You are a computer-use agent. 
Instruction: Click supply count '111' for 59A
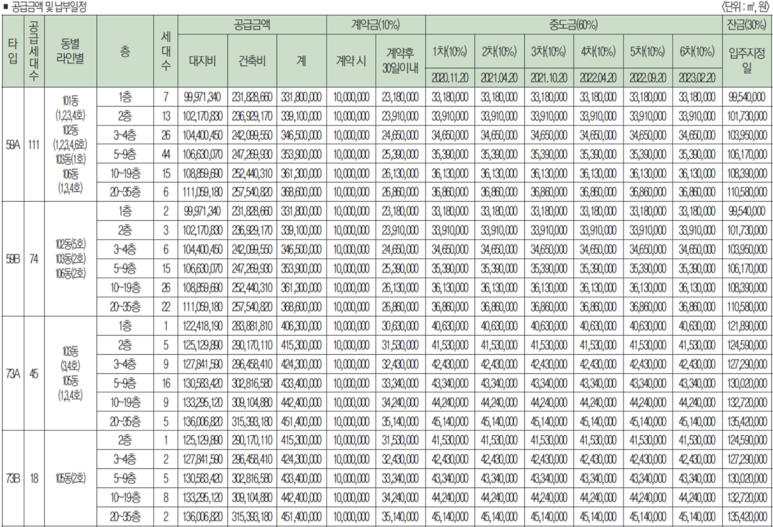click(33, 145)
